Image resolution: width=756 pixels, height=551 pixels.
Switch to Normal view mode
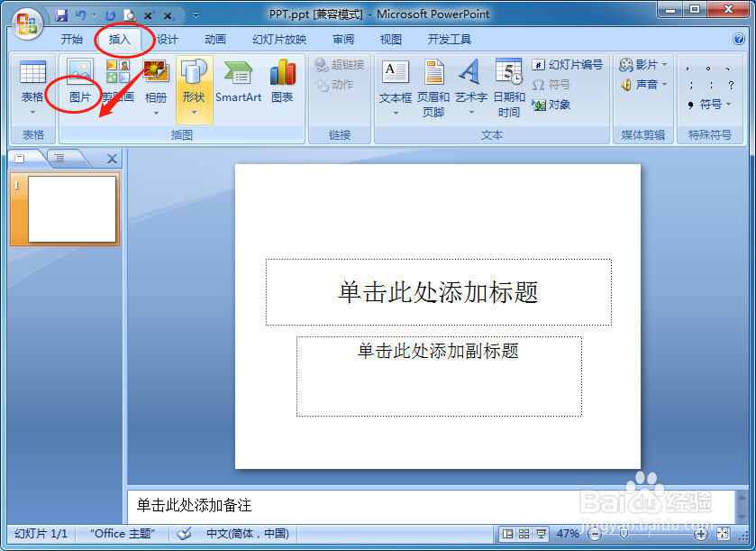pyautogui.click(x=508, y=534)
